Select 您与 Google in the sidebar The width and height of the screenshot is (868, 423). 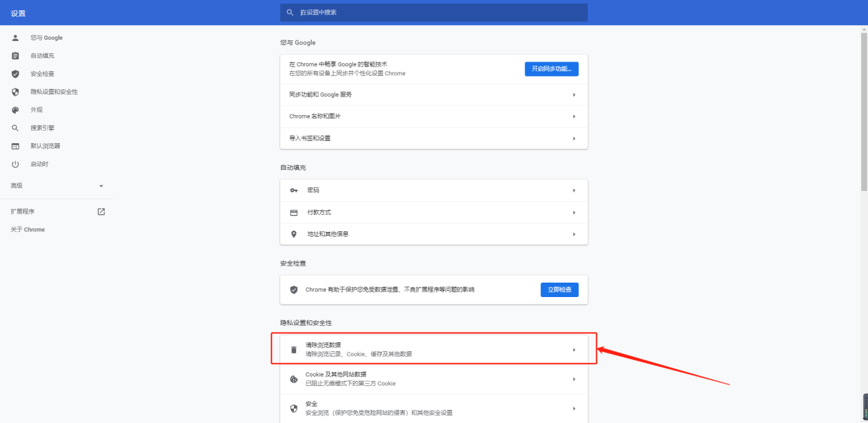click(x=47, y=38)
